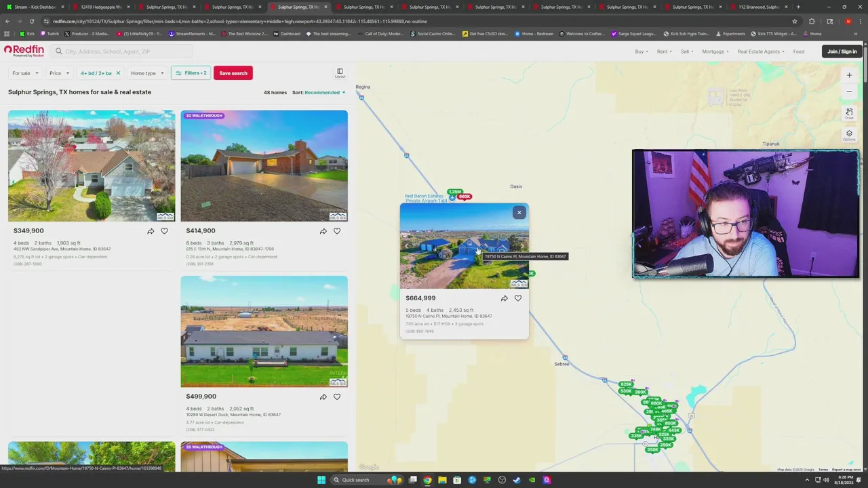The image size is (868, 488).
Task: Switch to the Stream - Kick Dashboard tab
Action: coord(34,7)
